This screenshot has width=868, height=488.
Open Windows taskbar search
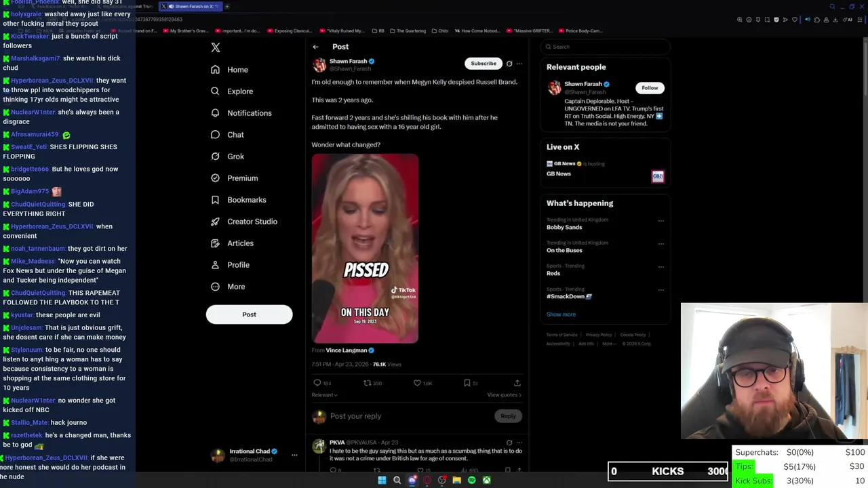click(397, 481)
